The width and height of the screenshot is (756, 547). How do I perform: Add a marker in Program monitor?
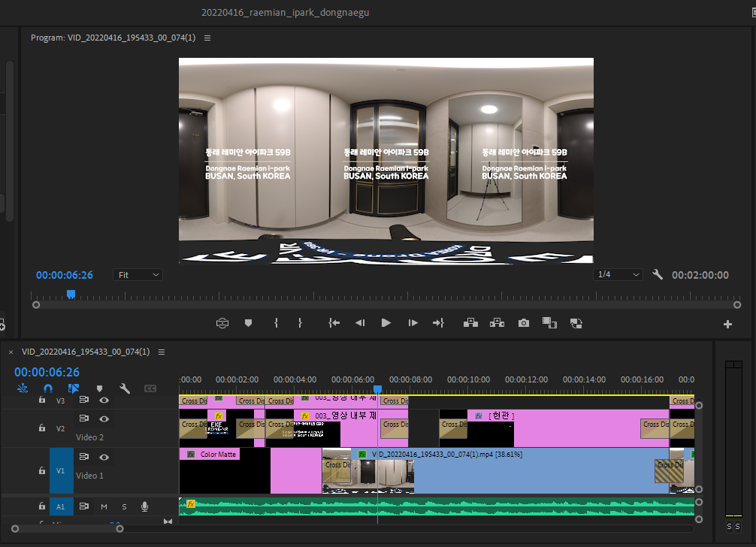pos(248,323)
